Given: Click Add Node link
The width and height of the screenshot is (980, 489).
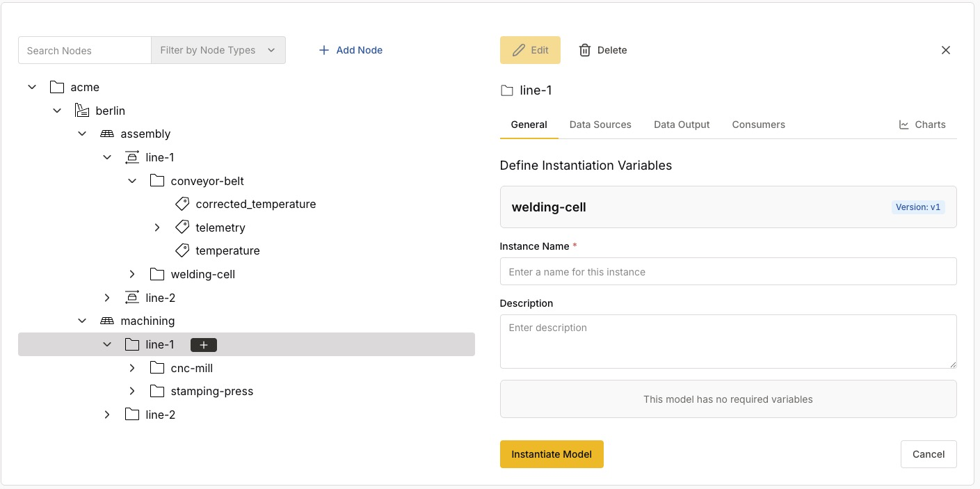Looking at the screenshot, I should (351, 50).
